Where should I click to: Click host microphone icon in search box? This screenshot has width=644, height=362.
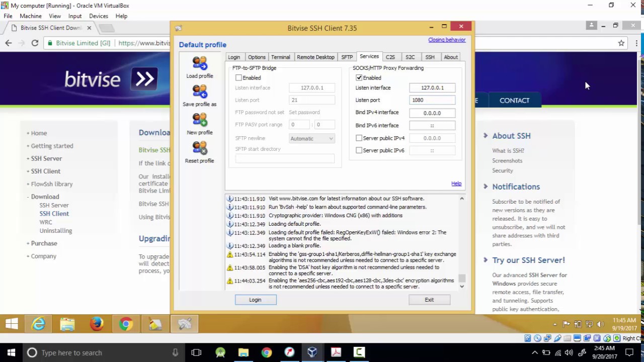[175, 352]
